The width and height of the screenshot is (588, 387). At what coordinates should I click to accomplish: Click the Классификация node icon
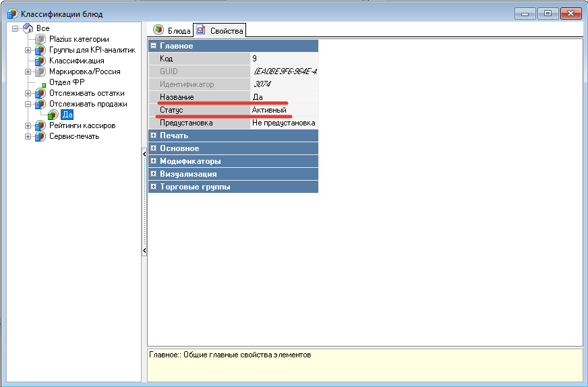[x=40, y=61]
